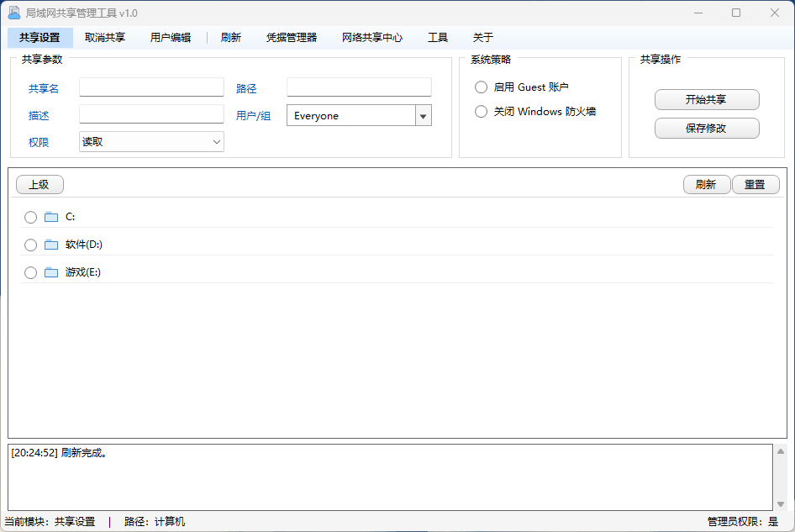Minimize the window

click(698, 13)
